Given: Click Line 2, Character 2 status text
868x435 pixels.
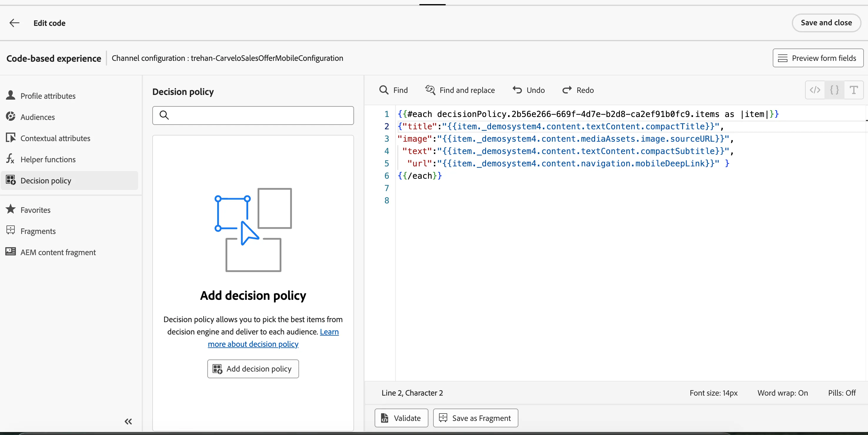Looking at the screenshot, I should pos(412,393).
